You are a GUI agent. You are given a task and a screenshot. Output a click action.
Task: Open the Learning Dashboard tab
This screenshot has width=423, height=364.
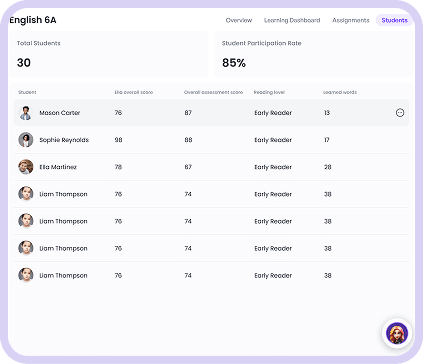click(x=292, y=20)
